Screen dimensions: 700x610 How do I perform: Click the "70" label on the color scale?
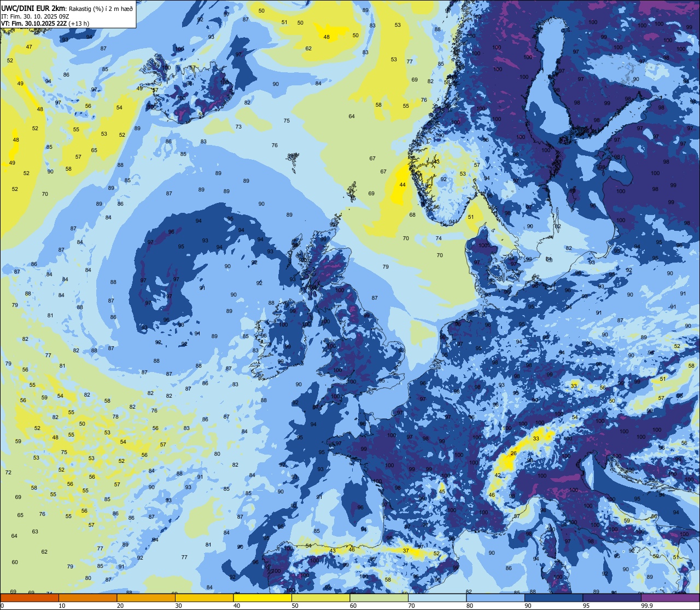(x=412, y=606)
